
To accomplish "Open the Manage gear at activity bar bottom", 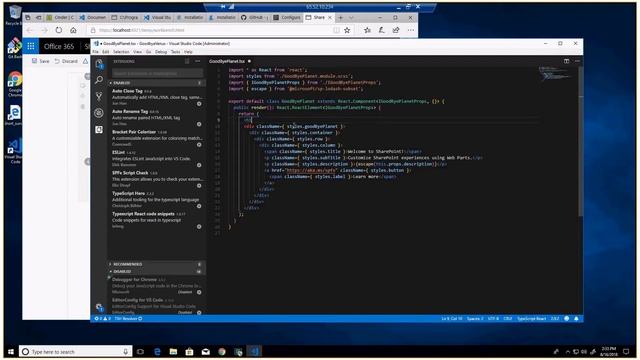I will pos(99,307).
